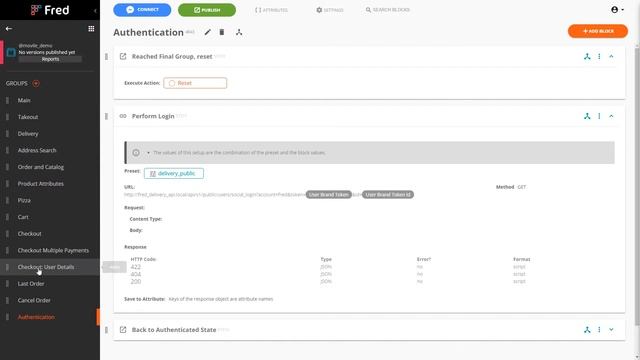Delete Authentication group with trash icon
The image size is (640, 360).
click(x=222, y=32)
